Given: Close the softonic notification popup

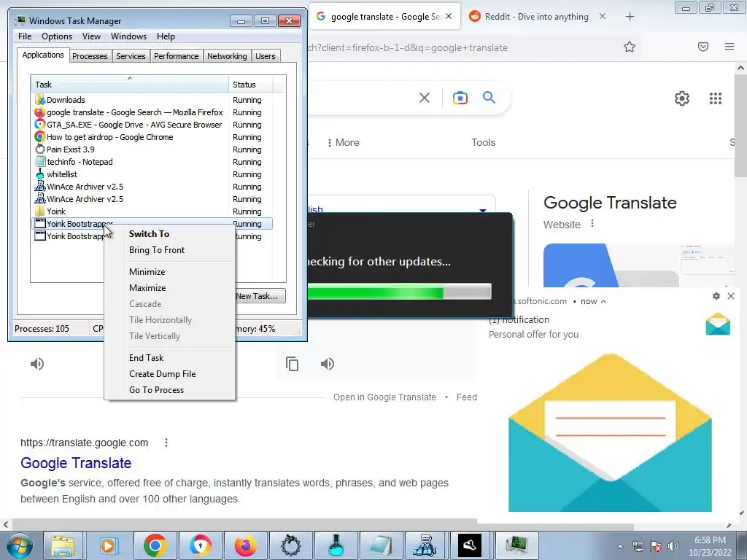Looking at the screenshot, I should pyautogui.click(x=731, y=296).
